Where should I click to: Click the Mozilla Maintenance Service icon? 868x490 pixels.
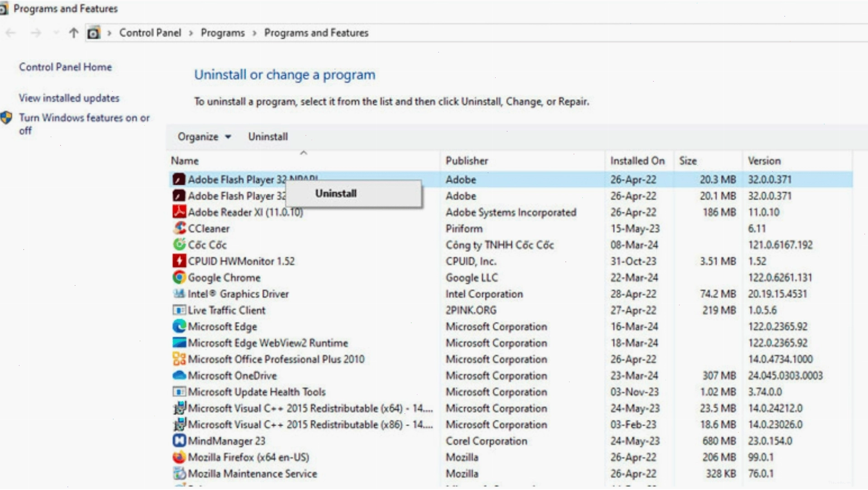179,474
